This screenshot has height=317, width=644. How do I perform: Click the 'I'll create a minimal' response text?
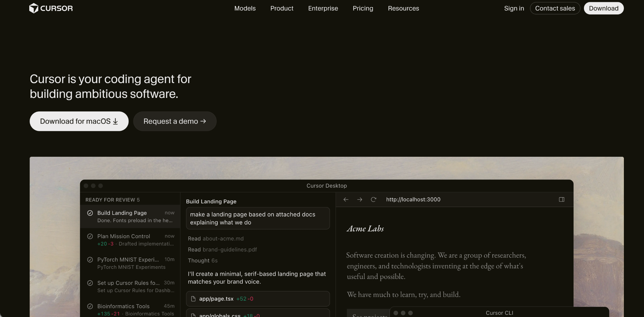pyautogui.click(x=257, y=278)
